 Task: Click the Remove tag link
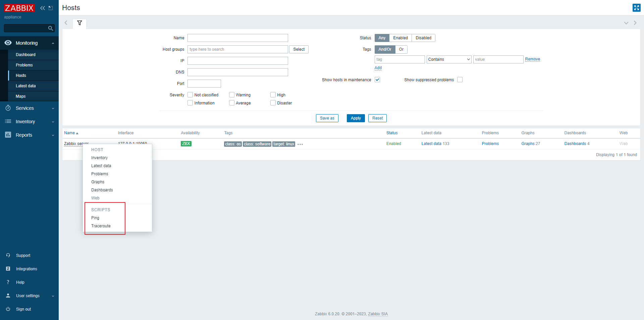tap(533, 59)
